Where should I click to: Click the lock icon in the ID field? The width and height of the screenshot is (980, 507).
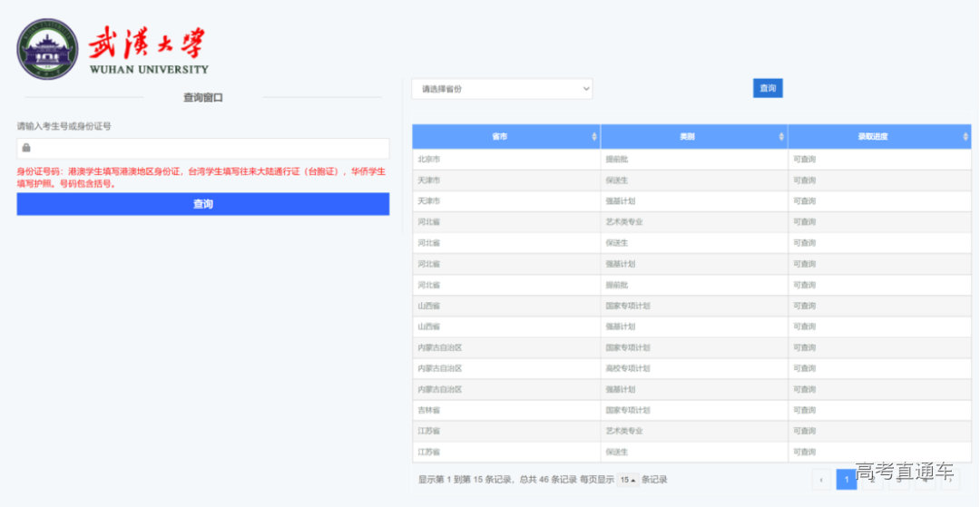coord(27,148)
